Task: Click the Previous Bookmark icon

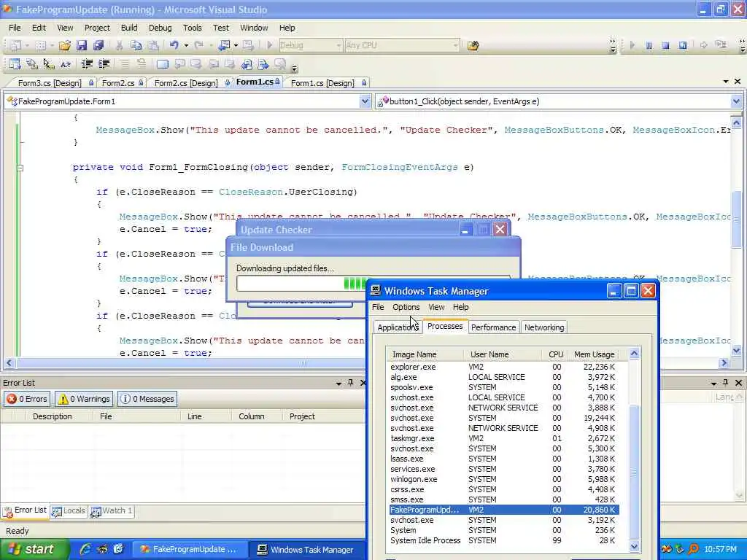Action: click(x=179, y=64)
